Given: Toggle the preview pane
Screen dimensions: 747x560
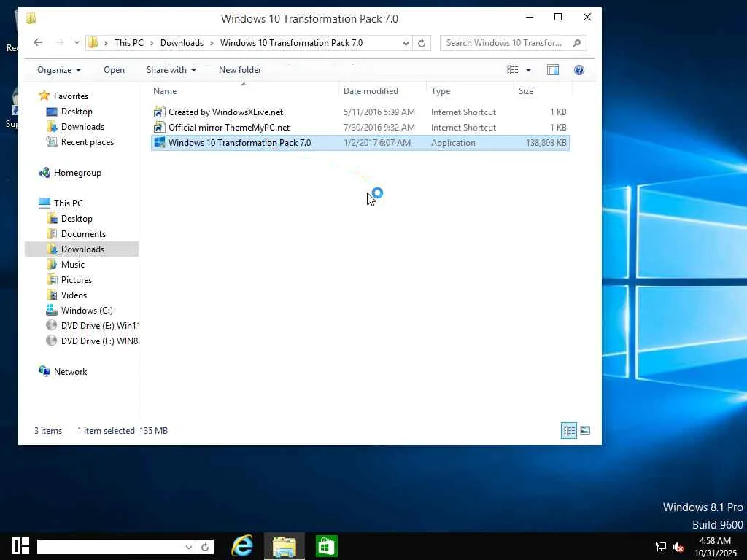Looking at the screenshot, I should tap(553, 70).
